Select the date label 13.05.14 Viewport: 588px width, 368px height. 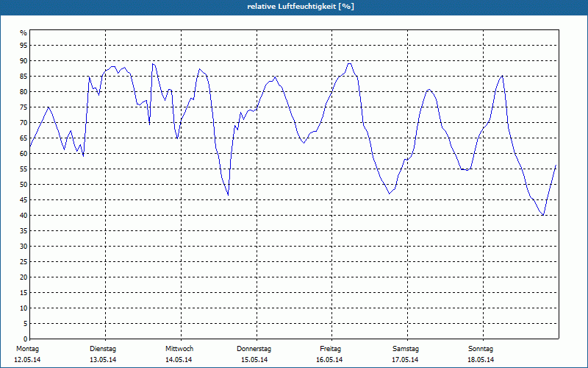103,360
